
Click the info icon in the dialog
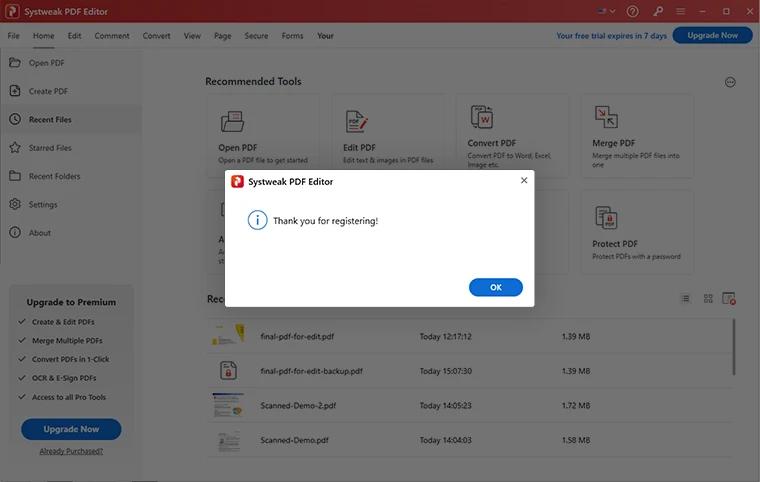(x=257, y=220)
